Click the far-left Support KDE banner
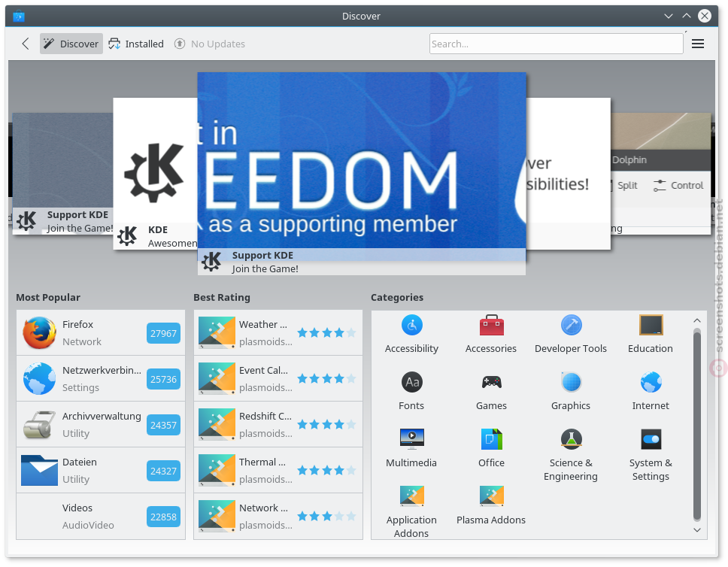Screen dimensions: 728x567 click(62, 173)
